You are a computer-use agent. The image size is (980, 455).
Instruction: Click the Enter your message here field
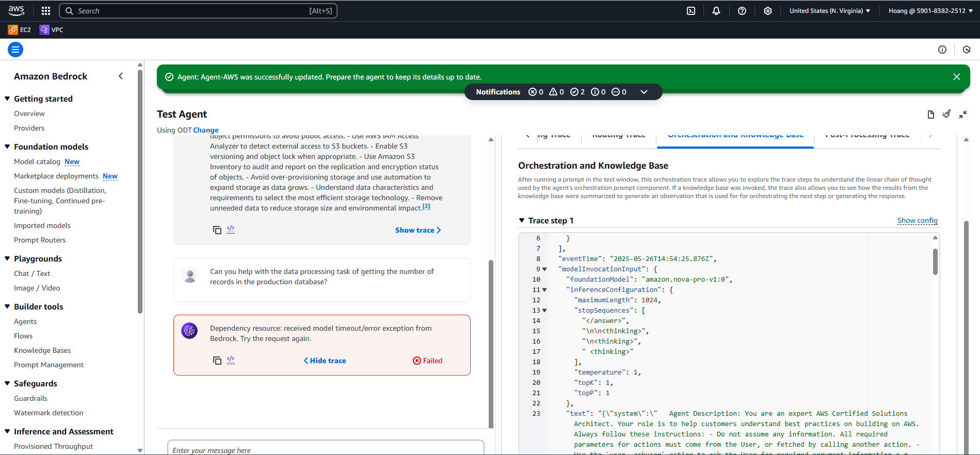326,448
